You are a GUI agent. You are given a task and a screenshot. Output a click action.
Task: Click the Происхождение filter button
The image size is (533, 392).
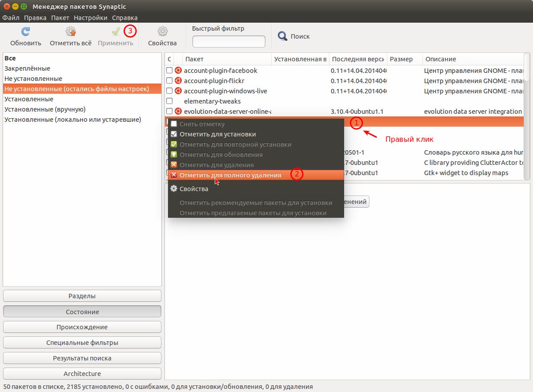[82, 327]
